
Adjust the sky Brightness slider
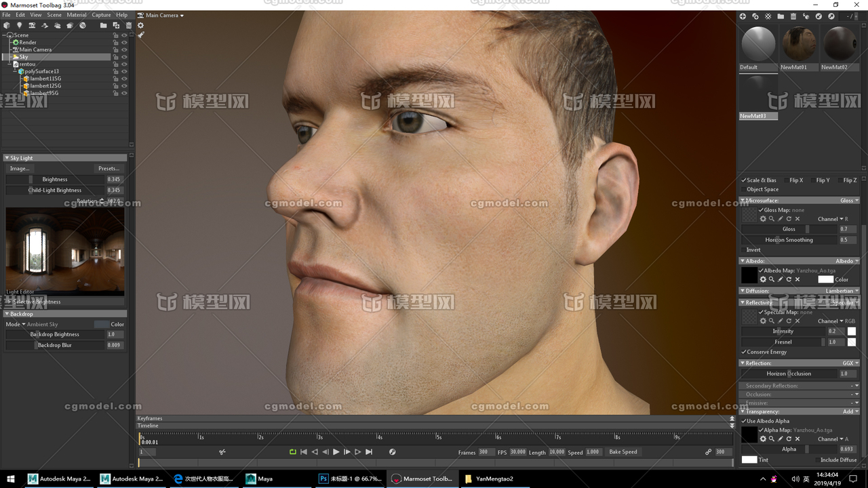55,180
